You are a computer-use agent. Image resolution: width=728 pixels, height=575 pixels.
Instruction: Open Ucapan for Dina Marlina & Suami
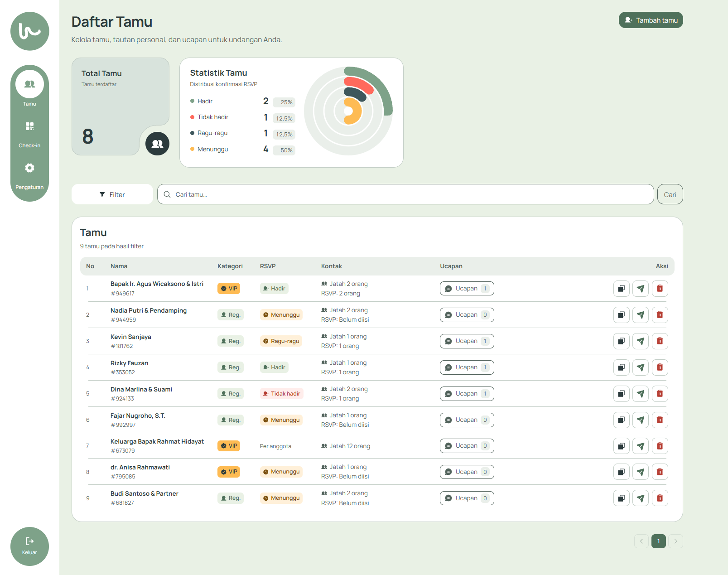(x=467, y=394)
